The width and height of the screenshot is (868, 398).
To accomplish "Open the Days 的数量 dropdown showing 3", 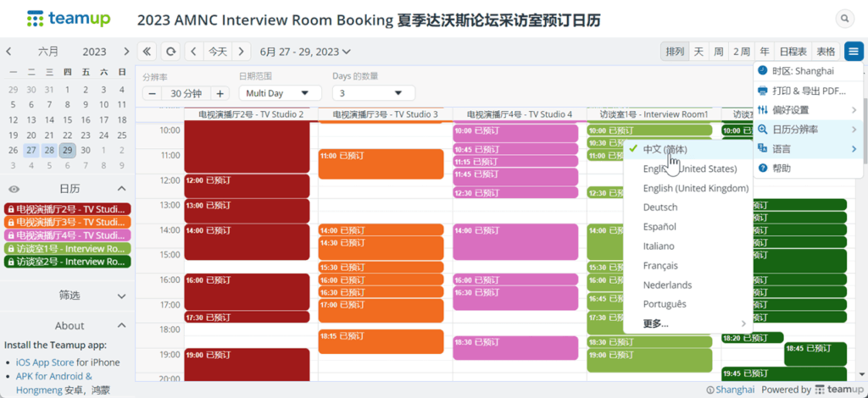I will (x=374, y=93).
